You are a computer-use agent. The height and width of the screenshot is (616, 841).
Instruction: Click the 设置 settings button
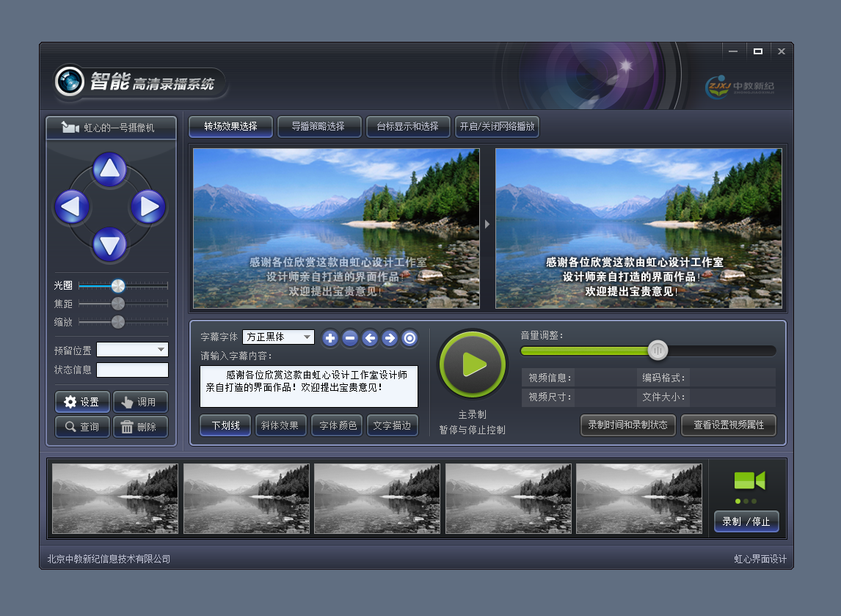pyautogui.click(x=83, y=402)
